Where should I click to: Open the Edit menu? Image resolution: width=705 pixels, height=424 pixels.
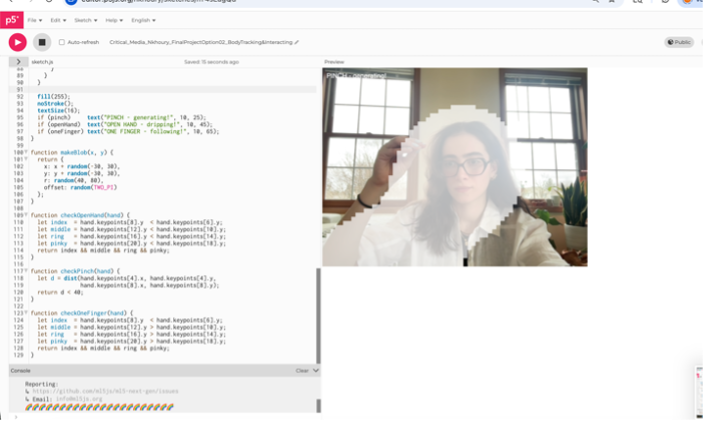coord(58,20)
